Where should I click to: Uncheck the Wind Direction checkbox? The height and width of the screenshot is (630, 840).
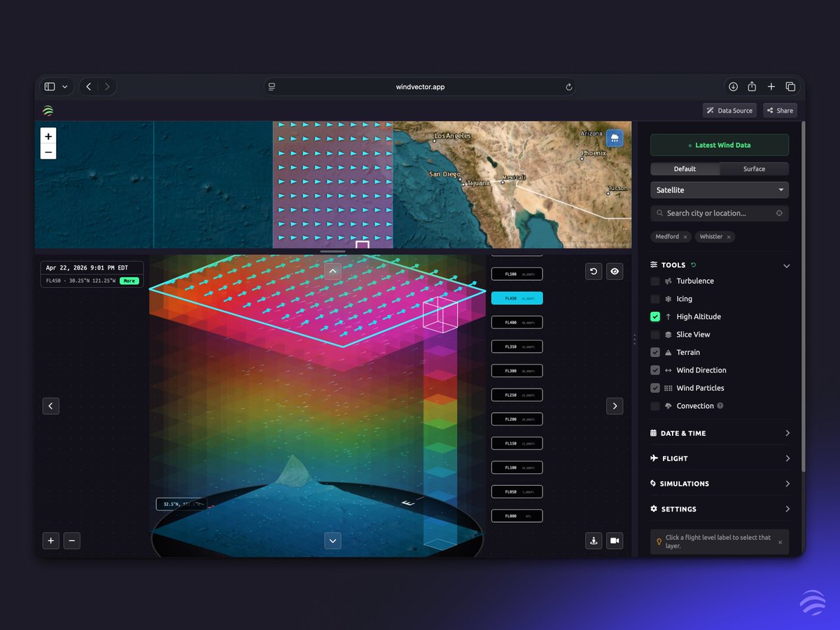(x=655, y=370)
